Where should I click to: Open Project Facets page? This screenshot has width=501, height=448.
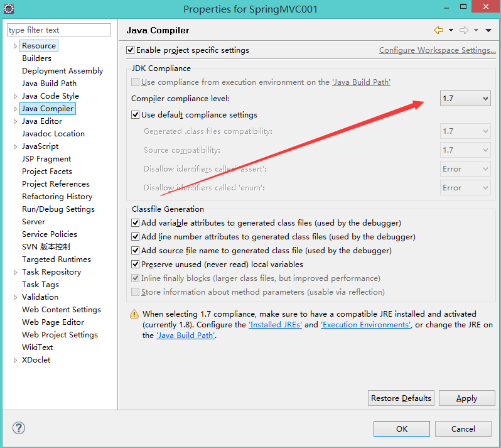[47, 172]
